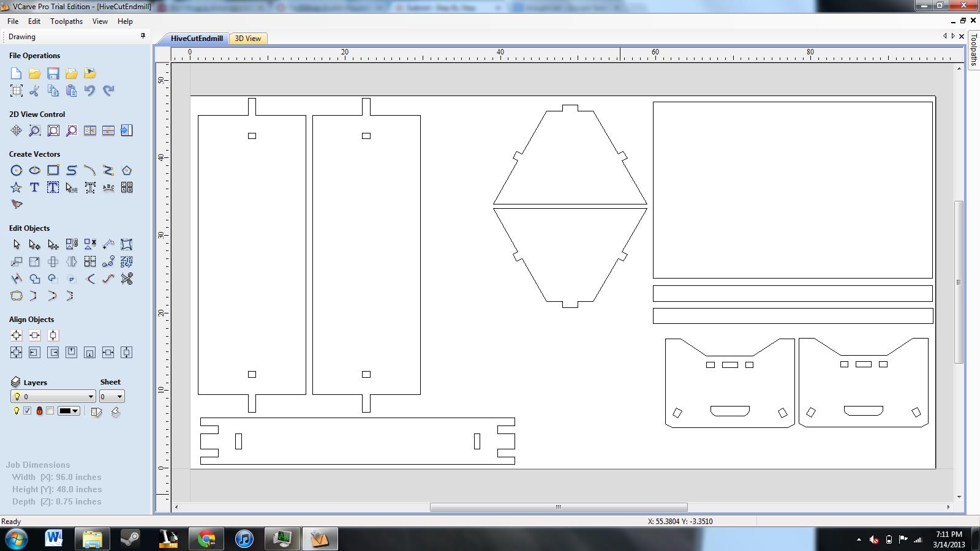Click the Save file floppy disk icon
The width and height of the screenshot is (980, 551).
[x=53, y=73]
